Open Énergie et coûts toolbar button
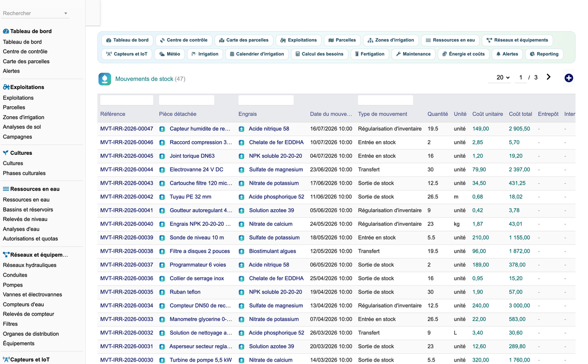The width and height of the screenshot is (588, 364). (464, 54)
